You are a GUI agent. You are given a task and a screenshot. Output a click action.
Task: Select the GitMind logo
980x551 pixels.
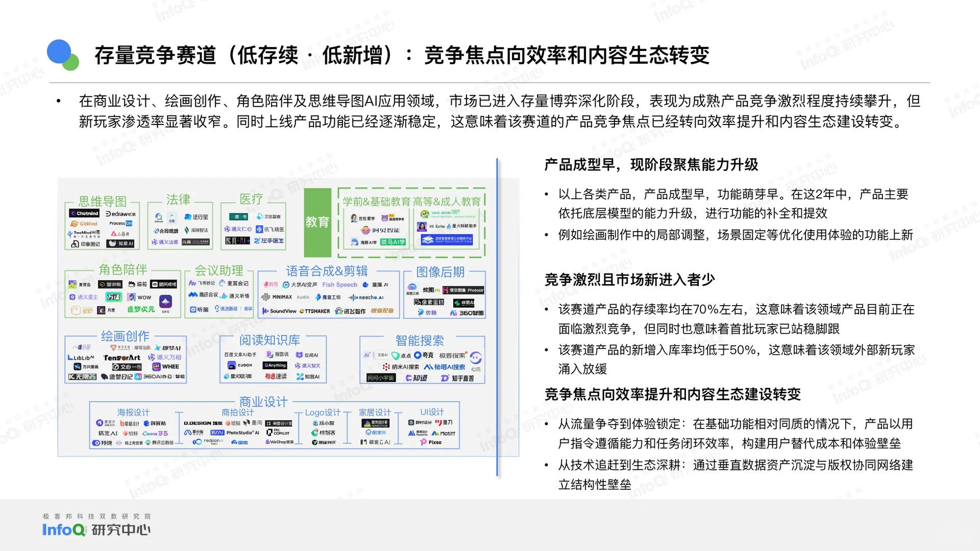pos(84,223)
